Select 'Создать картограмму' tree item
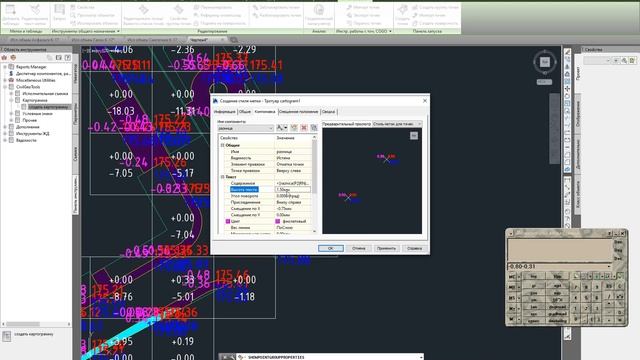This screenshot has width=640, height=360. [48, 107]
